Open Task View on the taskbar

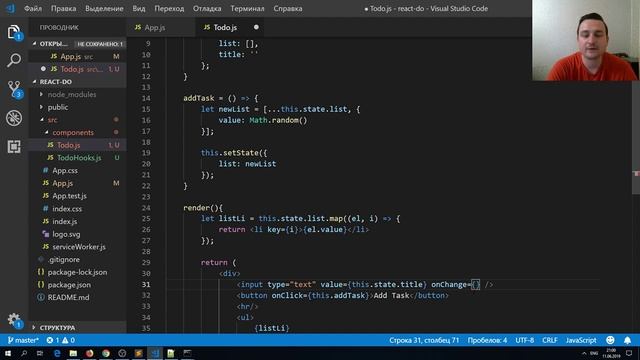pos(40,353)
